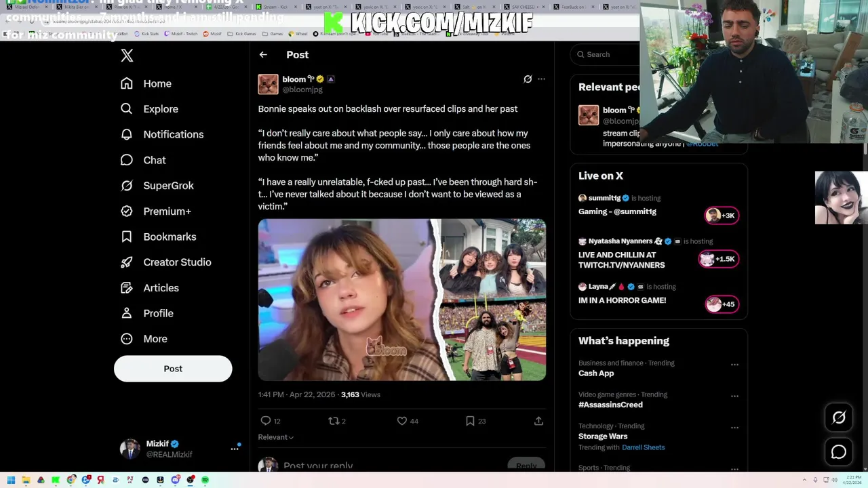Open bloom's avatar under Relevant people
868x488 pixels.
click(x=589, y=115)
